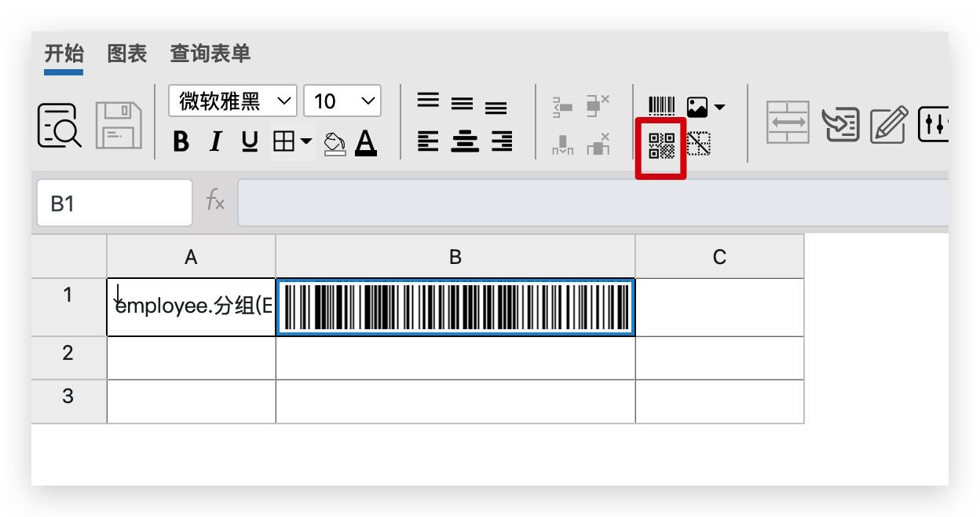This screenshot has width=980, height=517.
Task: Select row 2 header
Action: point(69,358)
